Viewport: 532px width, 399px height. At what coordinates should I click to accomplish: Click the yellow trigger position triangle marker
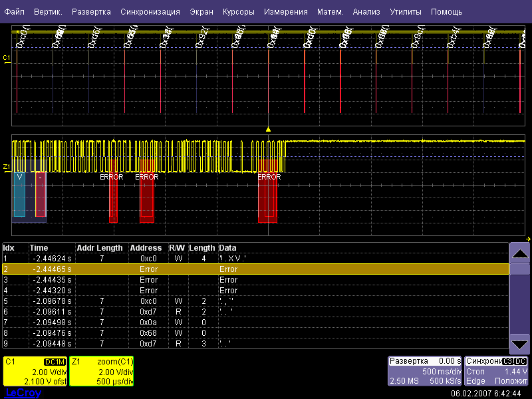[268, 129]
